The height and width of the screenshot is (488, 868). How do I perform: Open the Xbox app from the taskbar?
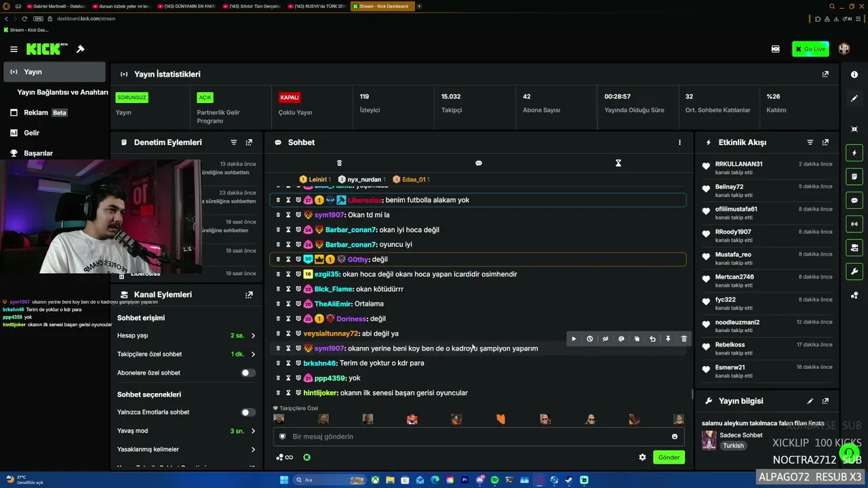(x=374, y=481)
